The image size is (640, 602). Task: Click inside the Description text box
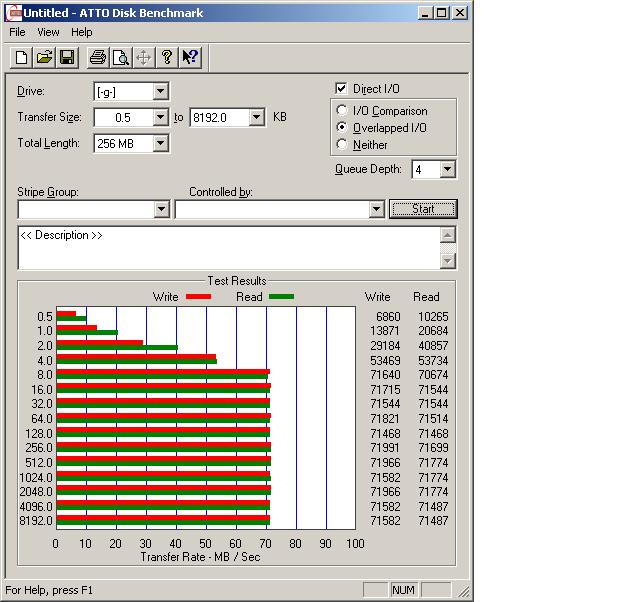(229, 248)
